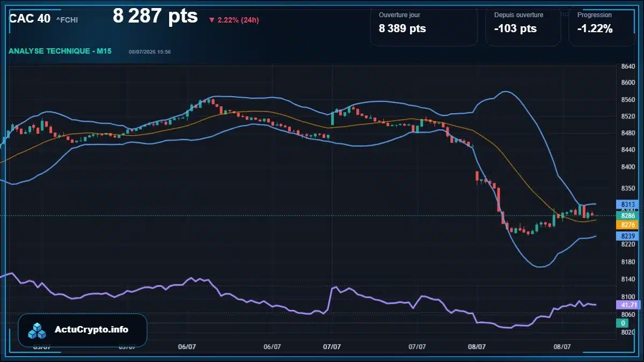Click the 8180 price axis label
This screenshot has height=362, width=644.
(x=627, y=262)
